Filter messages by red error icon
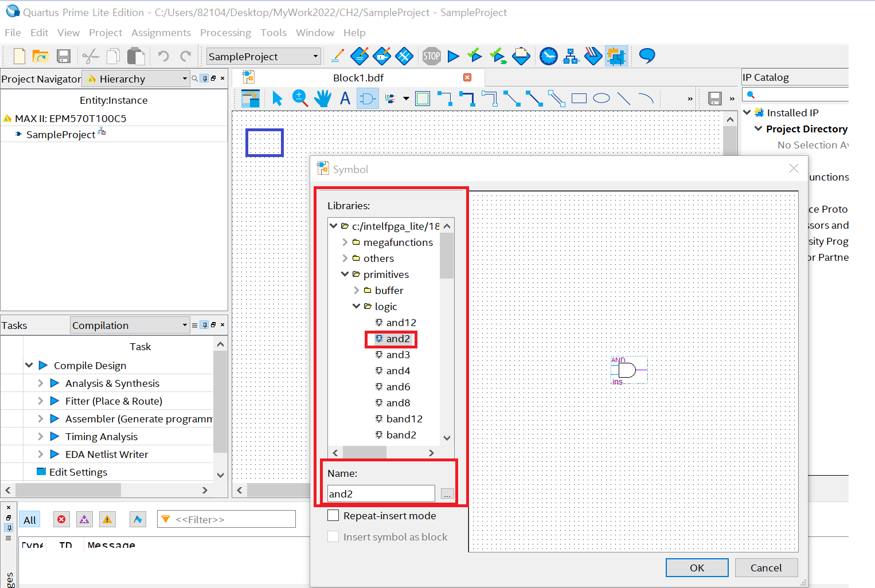875x588 pixels. tap(61, 519)
